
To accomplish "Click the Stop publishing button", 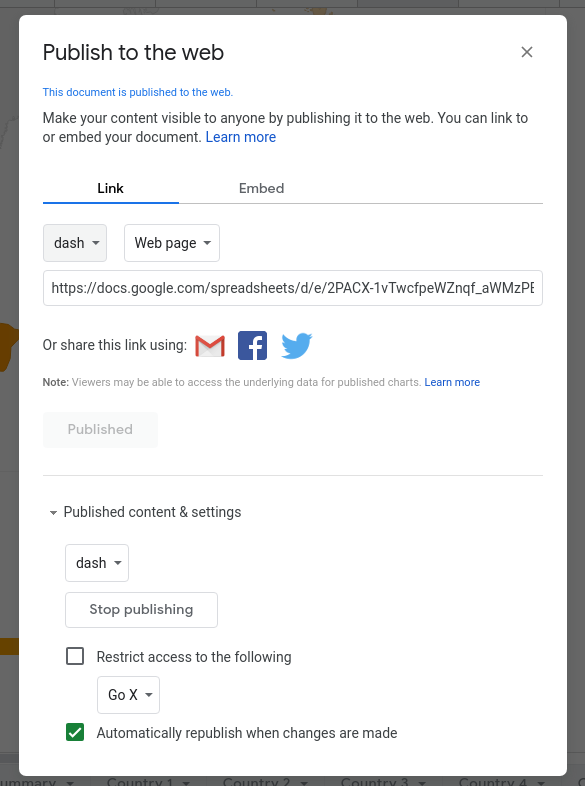I will (x=141, y=610).
